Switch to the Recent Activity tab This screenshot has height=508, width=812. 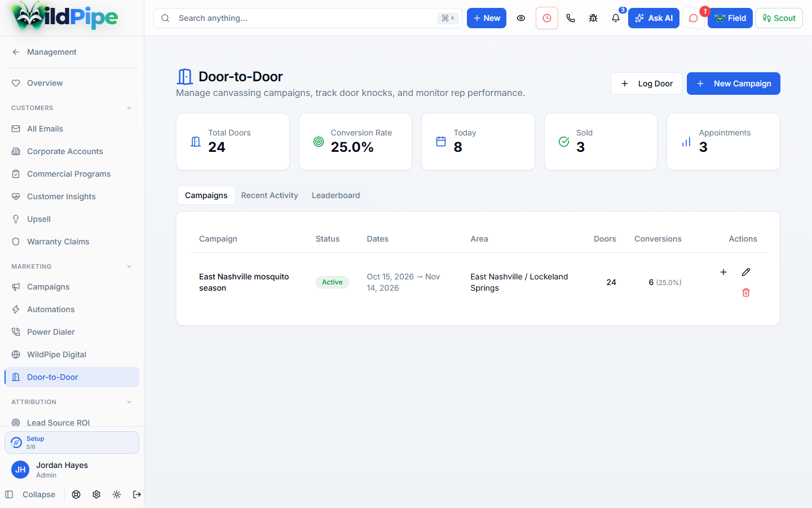coord(270,195)
